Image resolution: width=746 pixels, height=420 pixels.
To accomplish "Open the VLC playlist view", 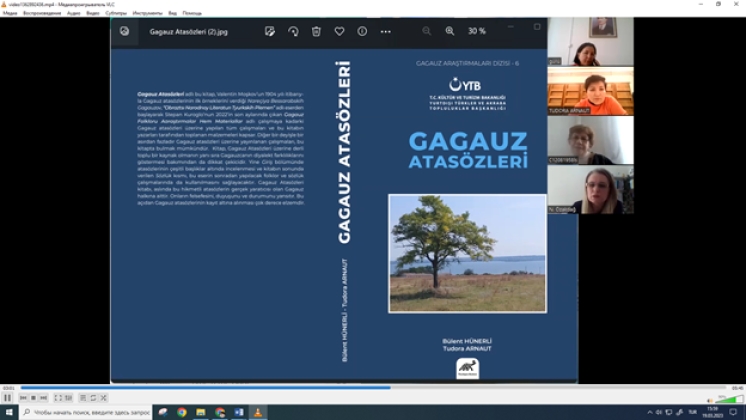I will coord(83,398).
